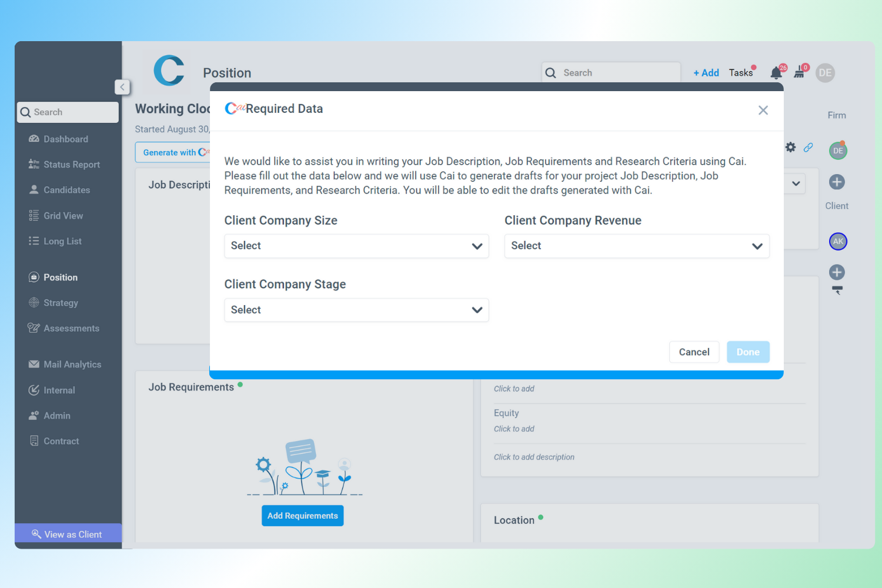Expand the Client Company Stage dropdown
Image resolution: width=882 pixels, height=588 pixels.
pyautogui.click(x=356, y=310)
